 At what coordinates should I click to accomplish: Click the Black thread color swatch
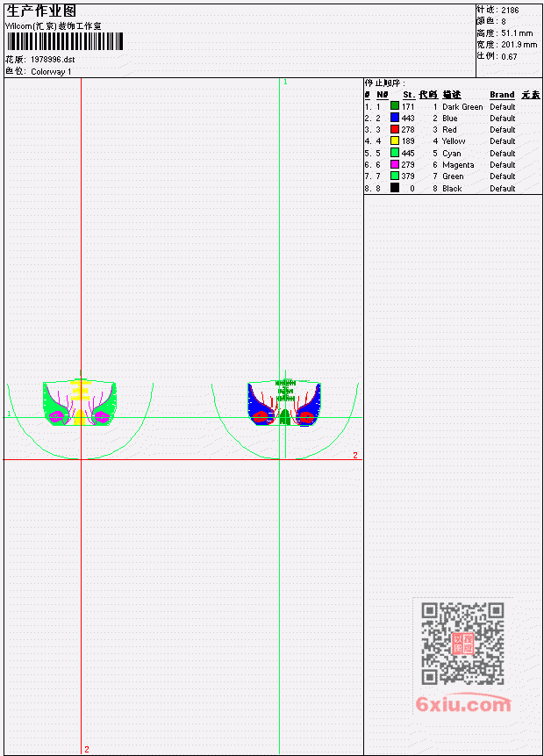[395, 188]
